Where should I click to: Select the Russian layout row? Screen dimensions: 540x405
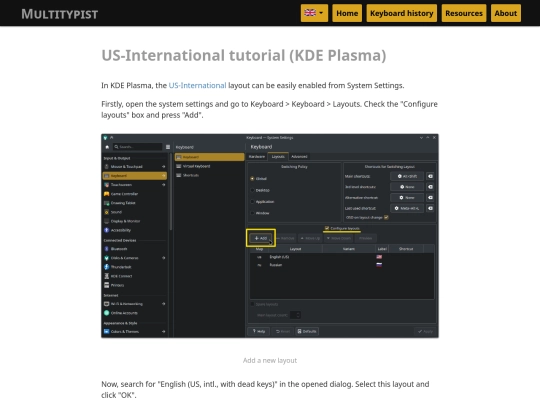click(x=341, y=265)
